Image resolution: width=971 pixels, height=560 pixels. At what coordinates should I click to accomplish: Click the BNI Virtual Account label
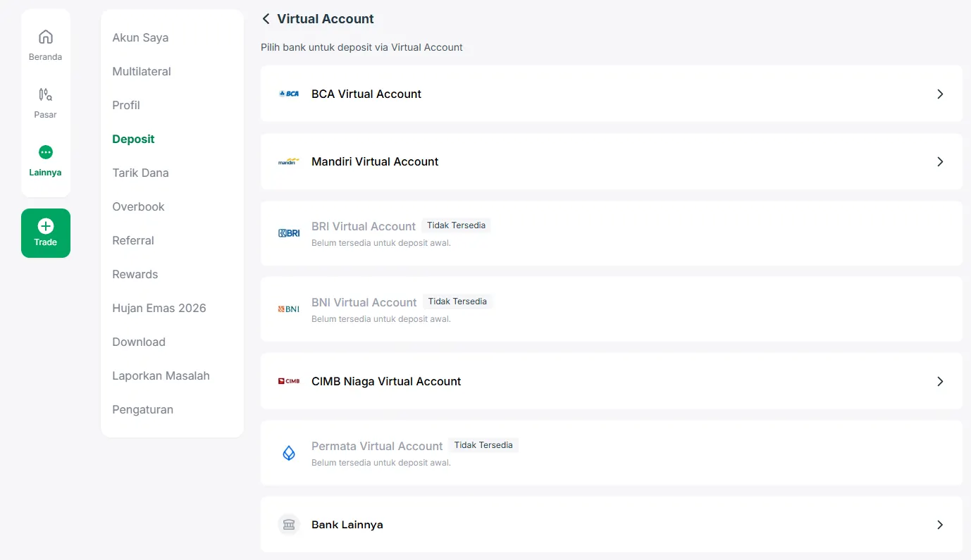point(364,302)
